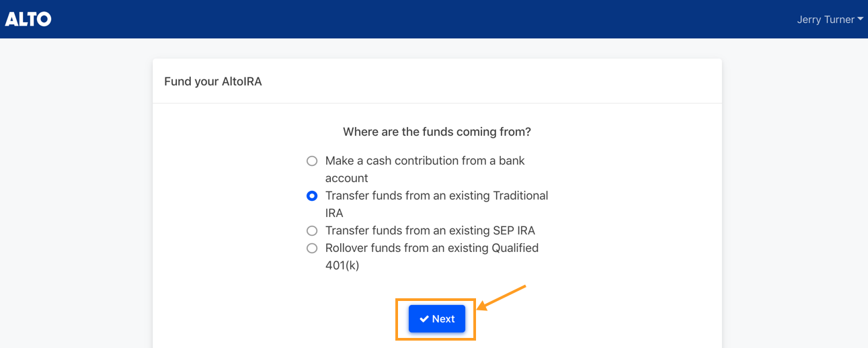Viewport: 868px width, 348px height.
Task: Open the Jerry Turner account menu
Action: (x=830, y=19)
